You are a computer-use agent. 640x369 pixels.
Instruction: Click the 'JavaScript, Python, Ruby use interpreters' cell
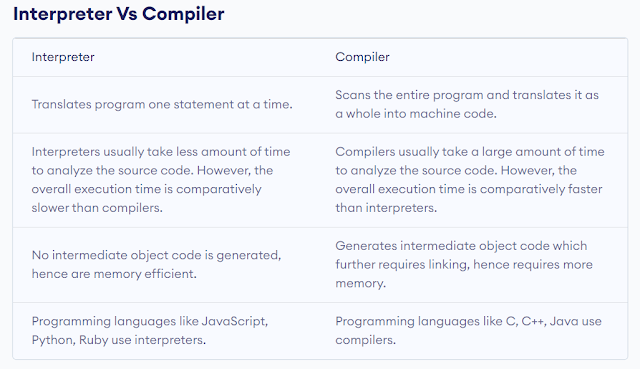tap(150, 331)
